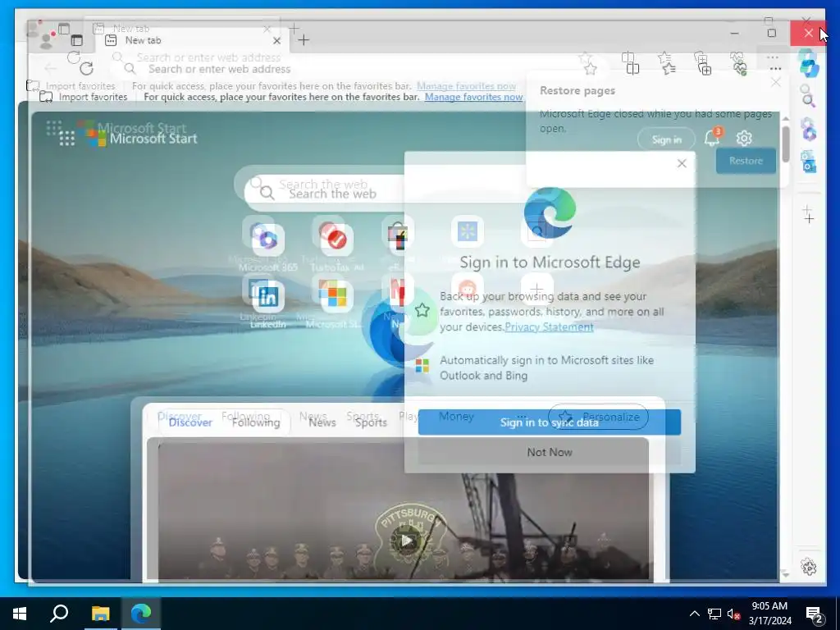Close the New tab tab
Viewport: 840px width, 630px height.
point(276,41)
